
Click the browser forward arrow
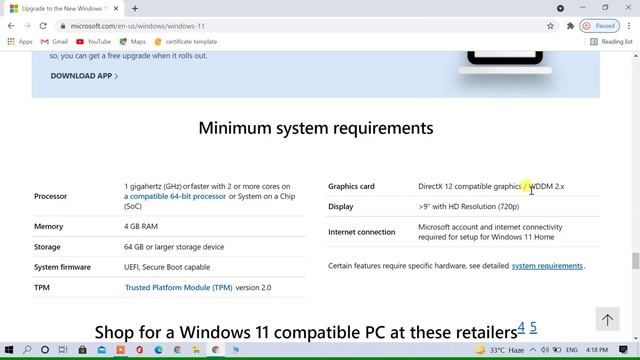click(27, 26)
